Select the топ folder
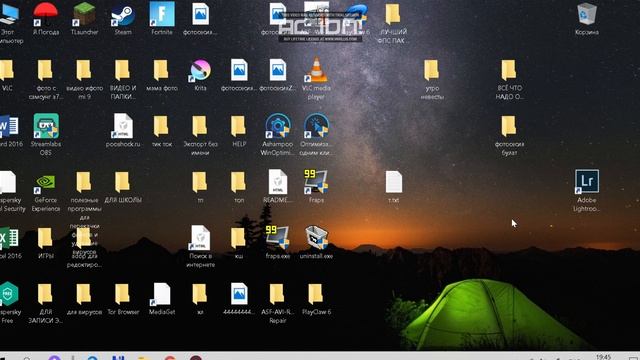 239,182
